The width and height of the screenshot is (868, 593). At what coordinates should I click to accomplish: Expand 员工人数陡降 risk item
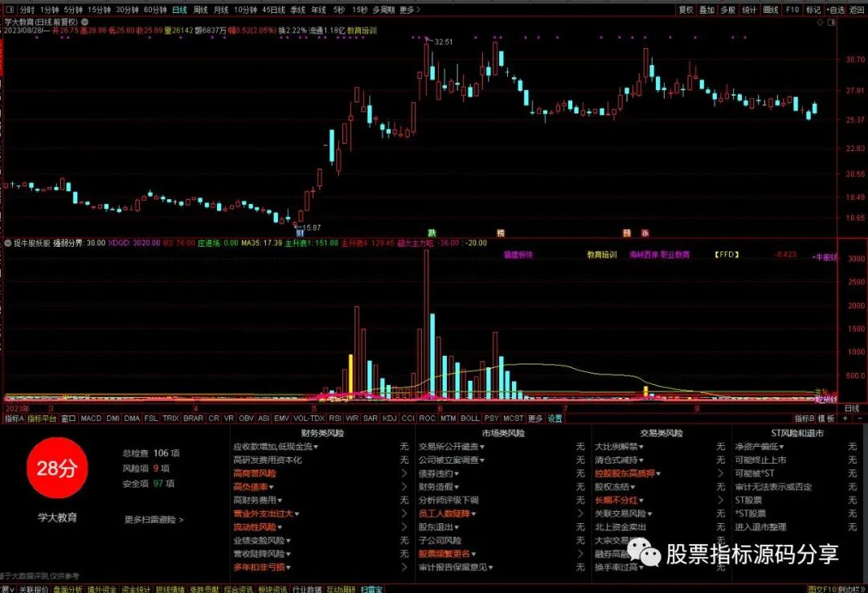tap(448, 513)
